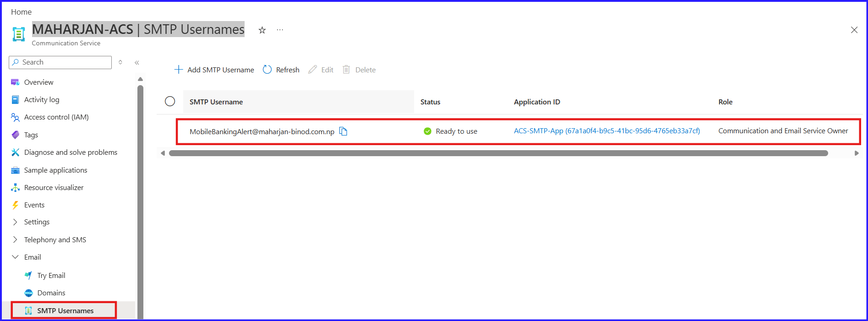Click the Events lightning icon
The image size is (868, 321).
pyautogui.click(x=15, y=205)
